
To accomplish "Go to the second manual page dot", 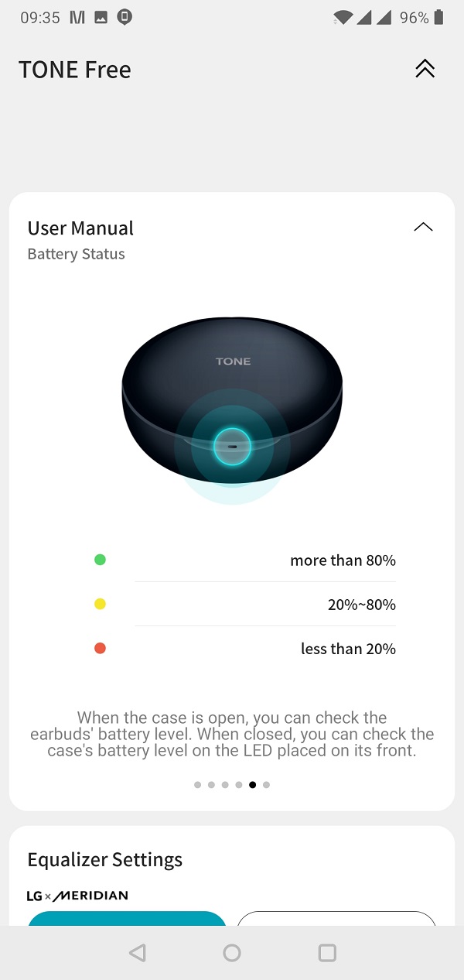I will tap(211, 785).
